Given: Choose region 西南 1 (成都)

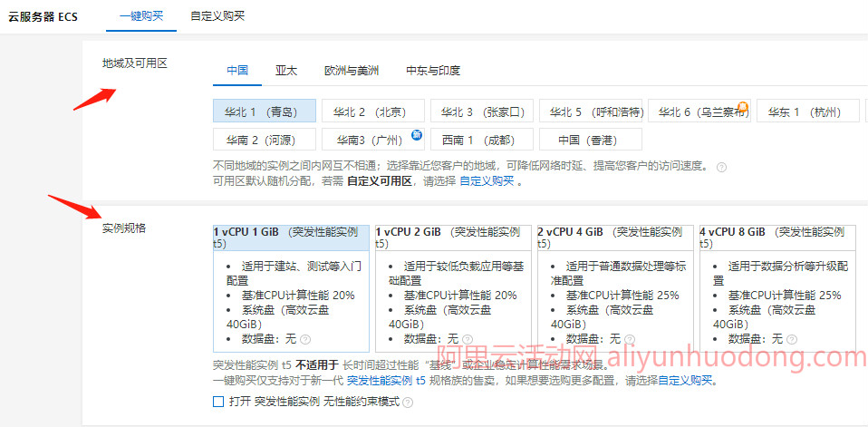Looking at the screenshot, I should pyautogui.click(x=482, y=140).
